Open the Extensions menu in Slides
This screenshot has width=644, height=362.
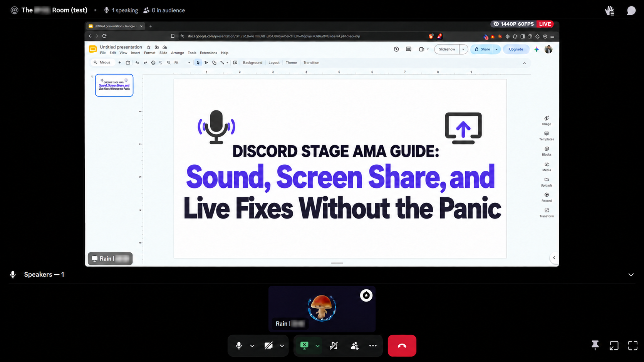pyautogui.click(x=208, y=53)
